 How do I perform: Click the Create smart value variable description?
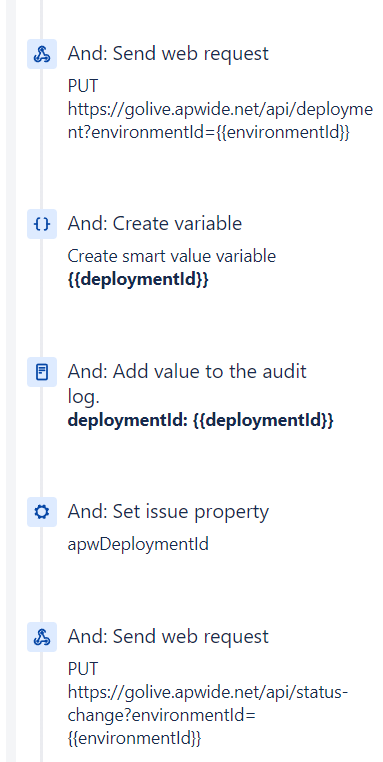[172, 256]
